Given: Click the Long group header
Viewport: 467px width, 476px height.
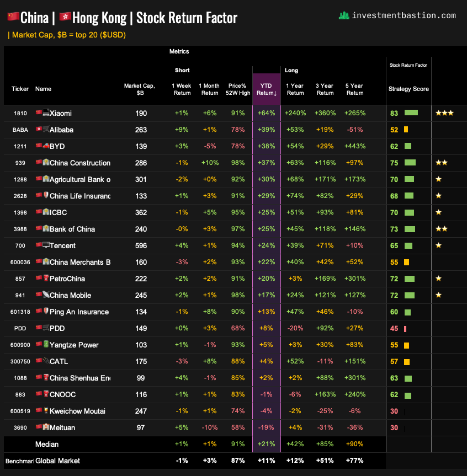Looking at the screenshot, I should 291,70.
